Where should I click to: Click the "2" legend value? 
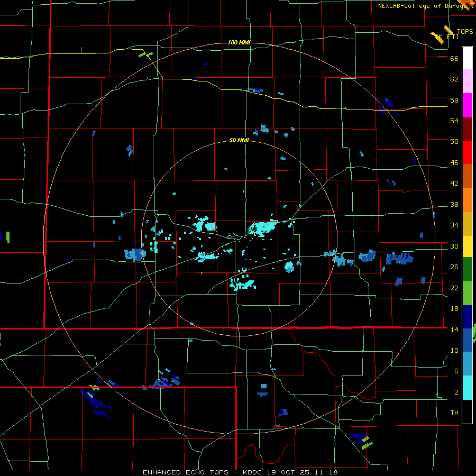tap(456, 392)
